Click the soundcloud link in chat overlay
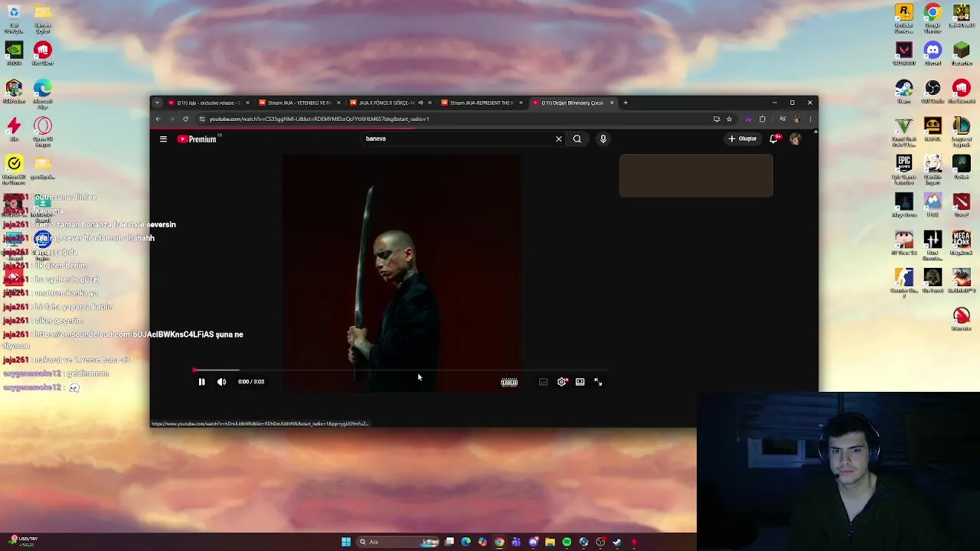980x551 pixels. click(x=123, y=334)
